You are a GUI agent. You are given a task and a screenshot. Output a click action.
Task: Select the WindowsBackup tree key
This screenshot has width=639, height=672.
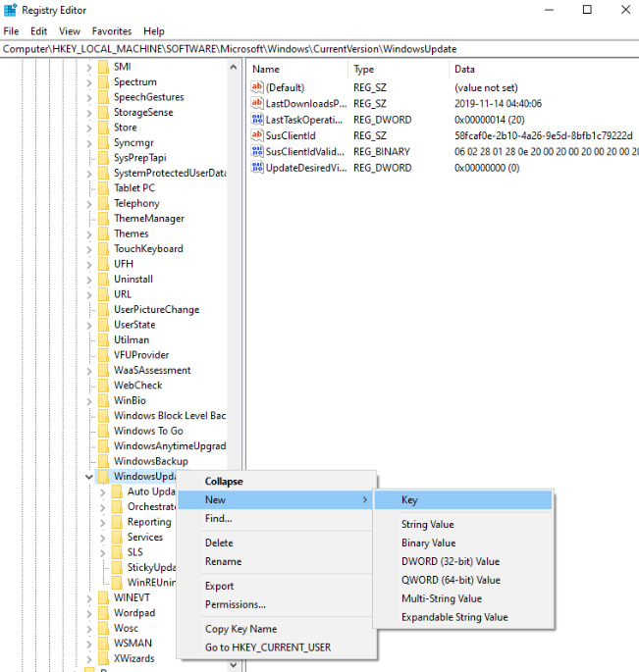click(x=150, y=461)
